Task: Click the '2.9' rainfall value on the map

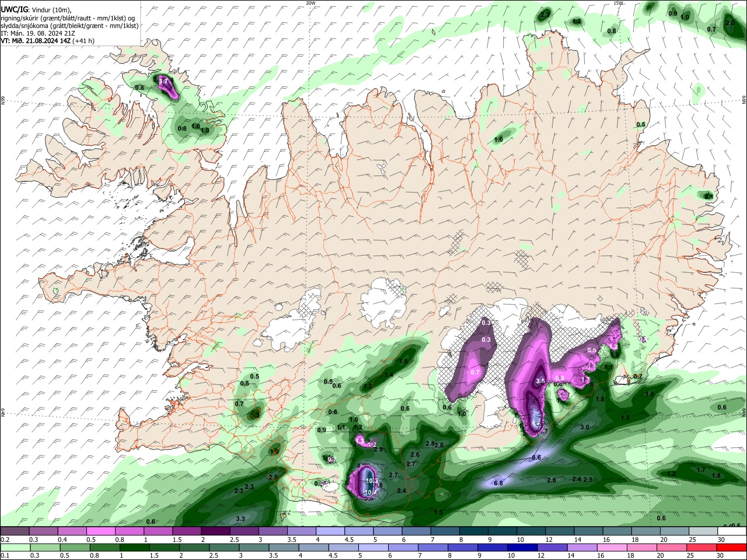Action: coord(378,449)
